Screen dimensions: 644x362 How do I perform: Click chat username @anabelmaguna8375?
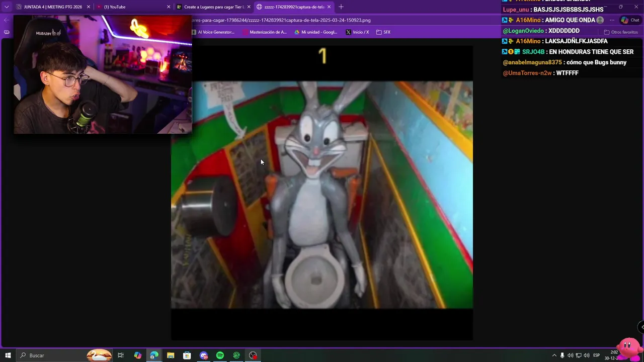532,62
